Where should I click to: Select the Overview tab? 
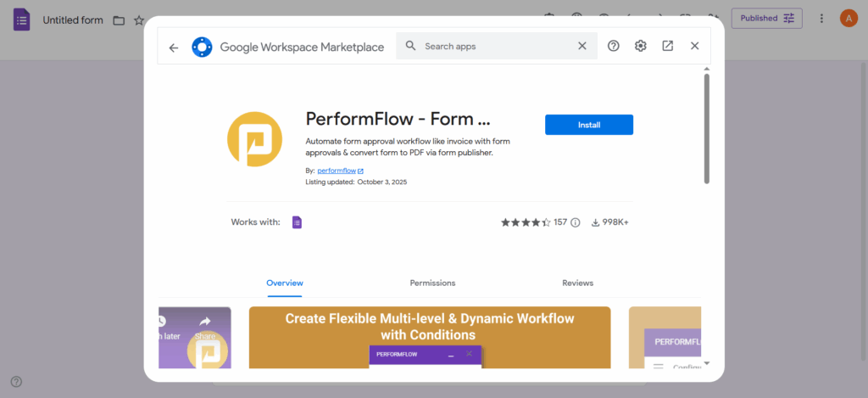[285, 283]
